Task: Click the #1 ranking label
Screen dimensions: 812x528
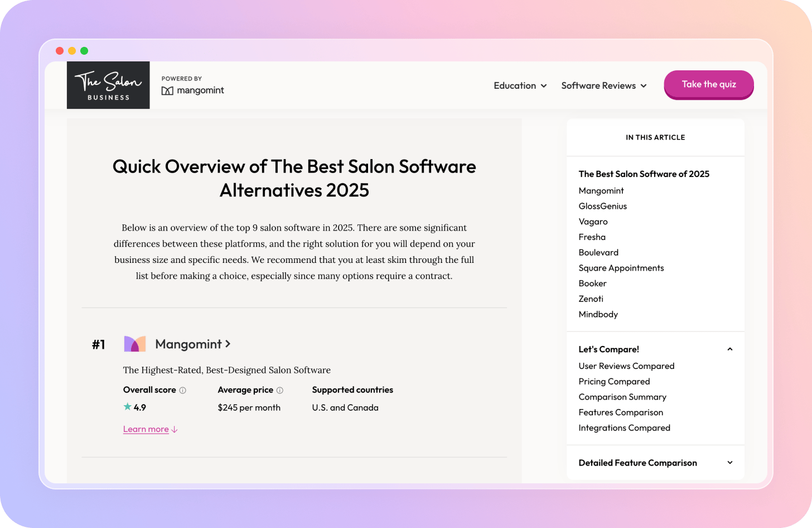Action: point(99,345)
